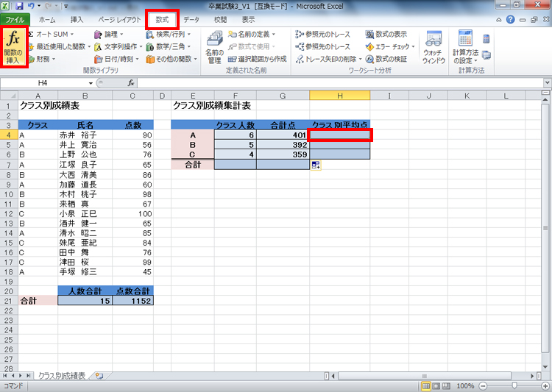The width and height of the screenshot is (552, 392).
Task: Click cell H4 for class A average
Action: pos(340,135)
